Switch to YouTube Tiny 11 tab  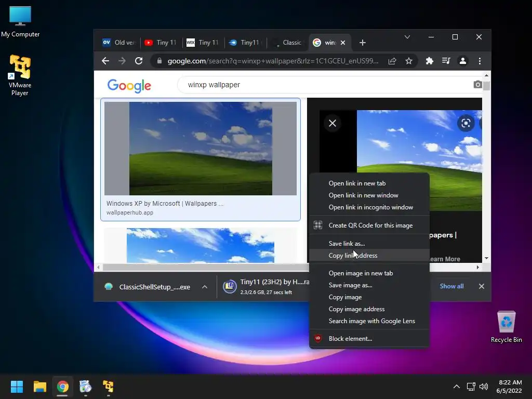pos(161,43)
